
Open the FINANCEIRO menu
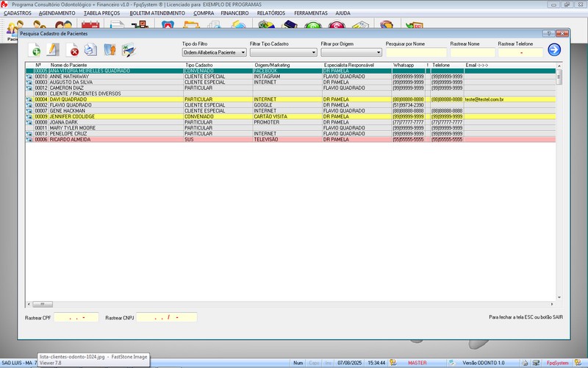tap(236, 13)
